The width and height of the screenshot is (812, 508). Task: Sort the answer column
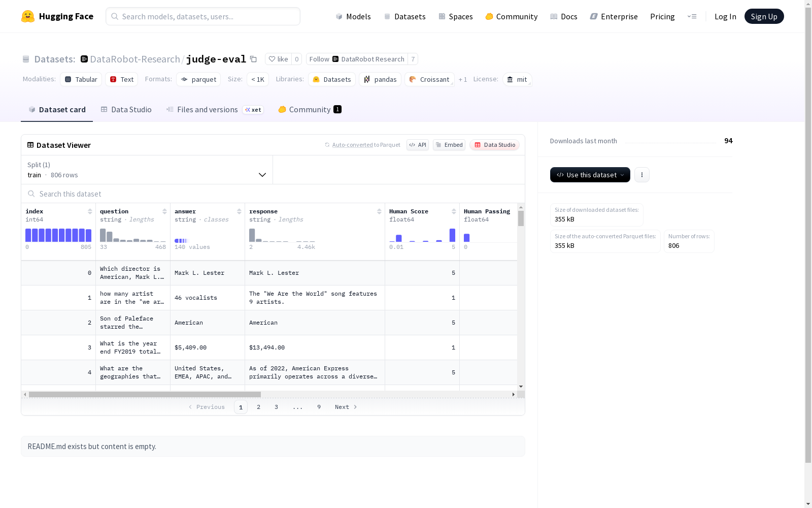coord(239,211)
